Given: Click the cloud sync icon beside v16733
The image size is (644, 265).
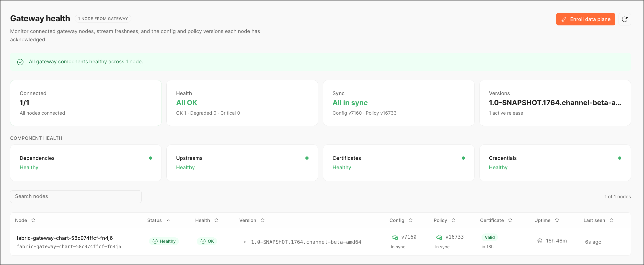Looking at the screenshot, I should (439, 237).
